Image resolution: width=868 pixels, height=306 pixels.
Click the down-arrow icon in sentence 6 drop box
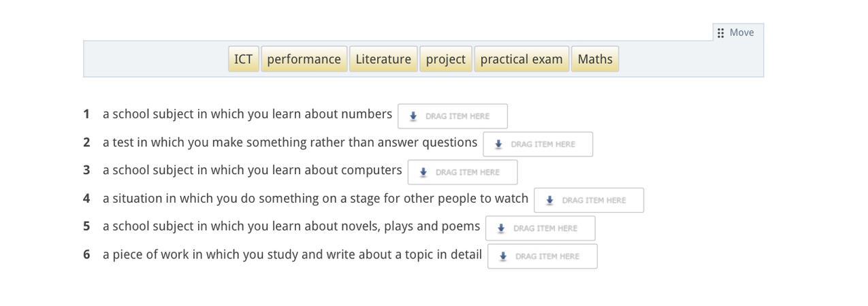503,256
